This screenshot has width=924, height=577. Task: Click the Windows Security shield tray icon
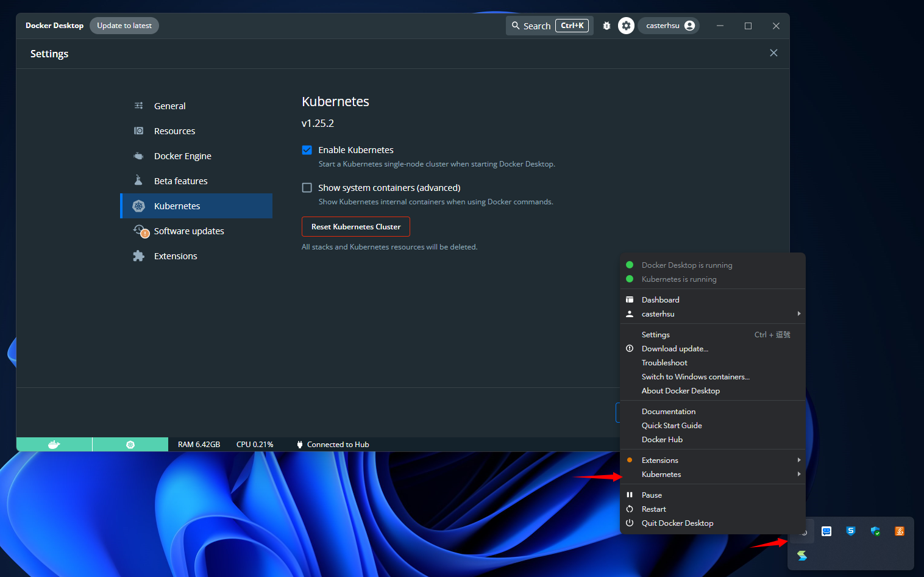[875, 531]
